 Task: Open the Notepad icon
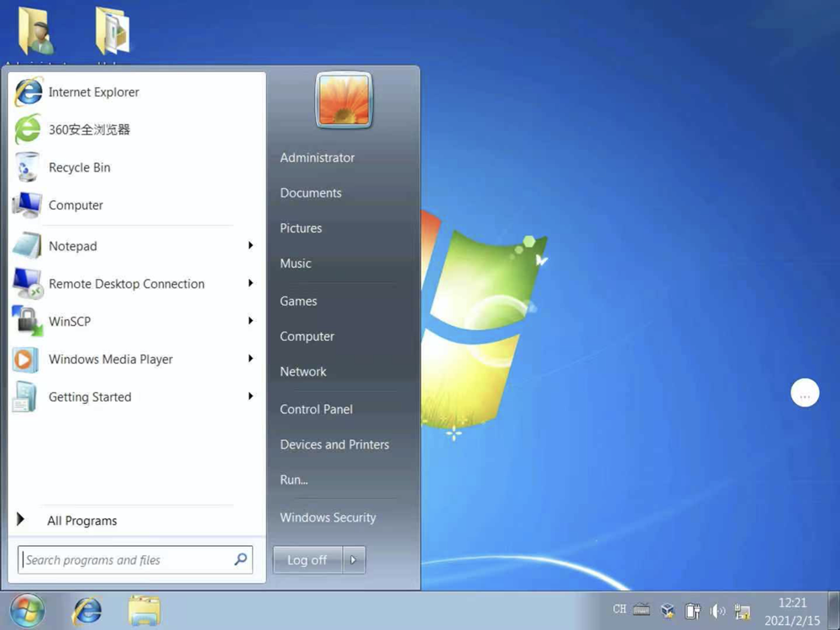click(27, 246)
